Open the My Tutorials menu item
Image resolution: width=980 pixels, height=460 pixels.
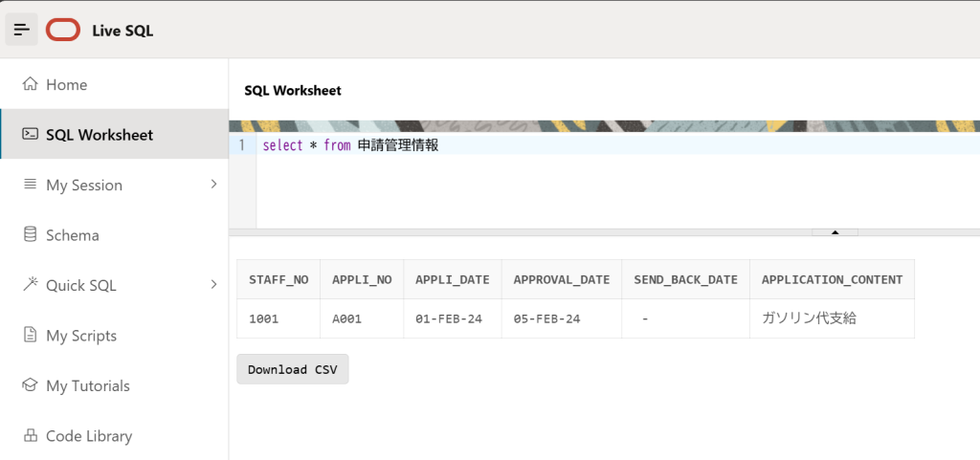88,385
